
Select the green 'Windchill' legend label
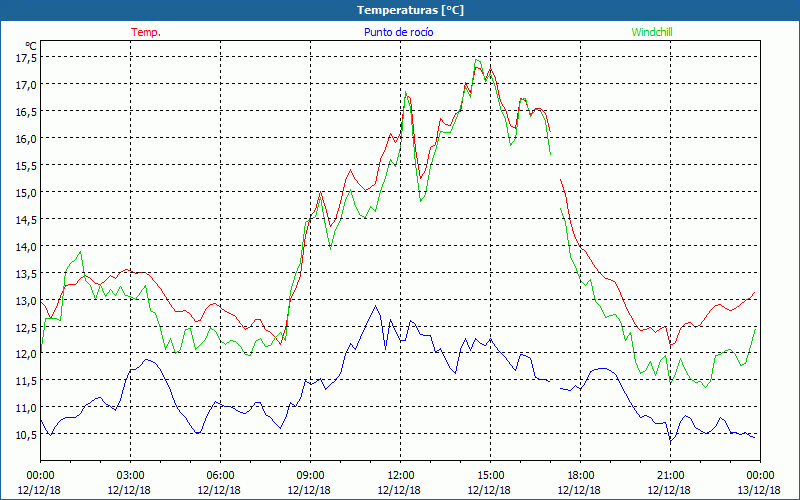(x=652, y=32)
